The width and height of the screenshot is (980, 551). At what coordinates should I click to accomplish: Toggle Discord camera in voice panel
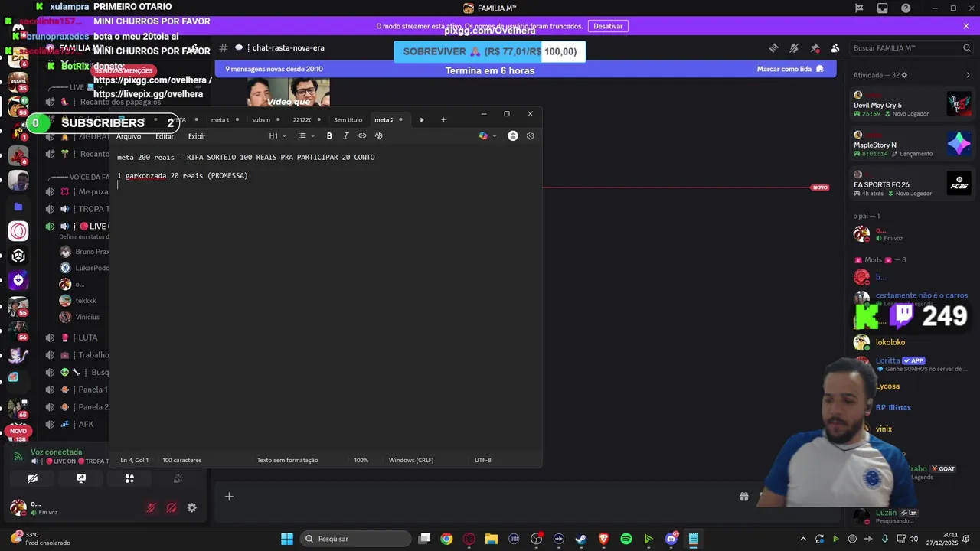(x=32, y=478)
